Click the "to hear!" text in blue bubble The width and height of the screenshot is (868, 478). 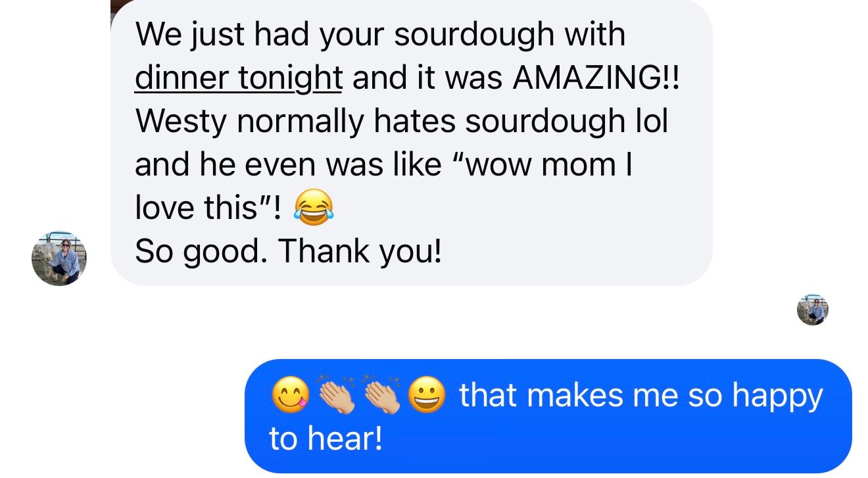325,439
